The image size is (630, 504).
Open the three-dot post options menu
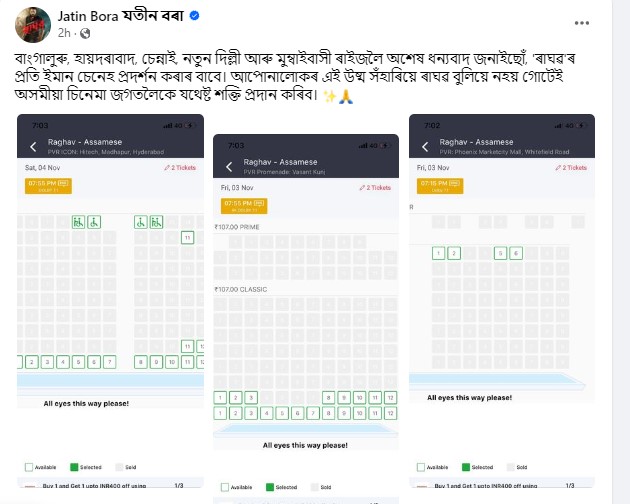click(581, 23)
